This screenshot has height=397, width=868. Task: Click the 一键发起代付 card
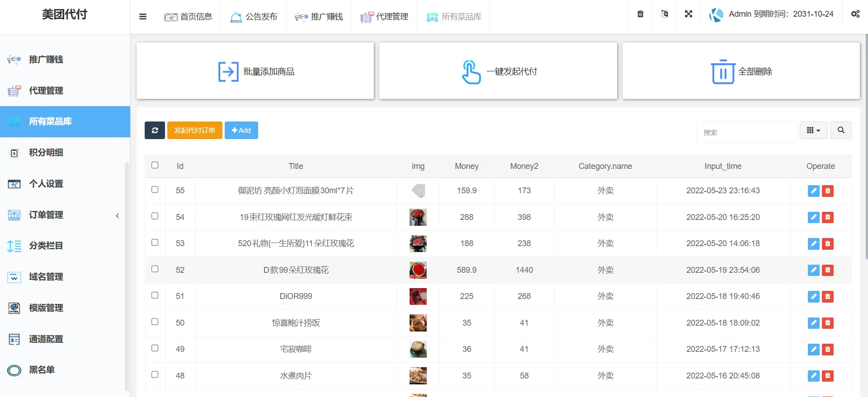498,71
